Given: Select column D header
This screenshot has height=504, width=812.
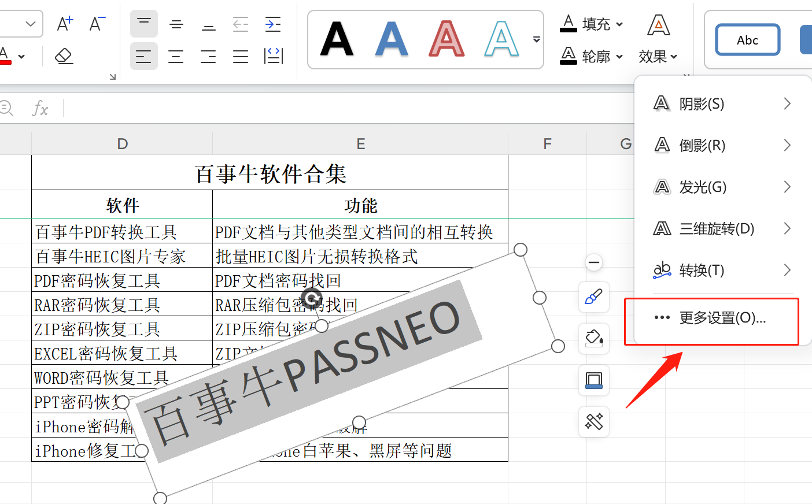Looking at the screenshot, I should (122, 143).
